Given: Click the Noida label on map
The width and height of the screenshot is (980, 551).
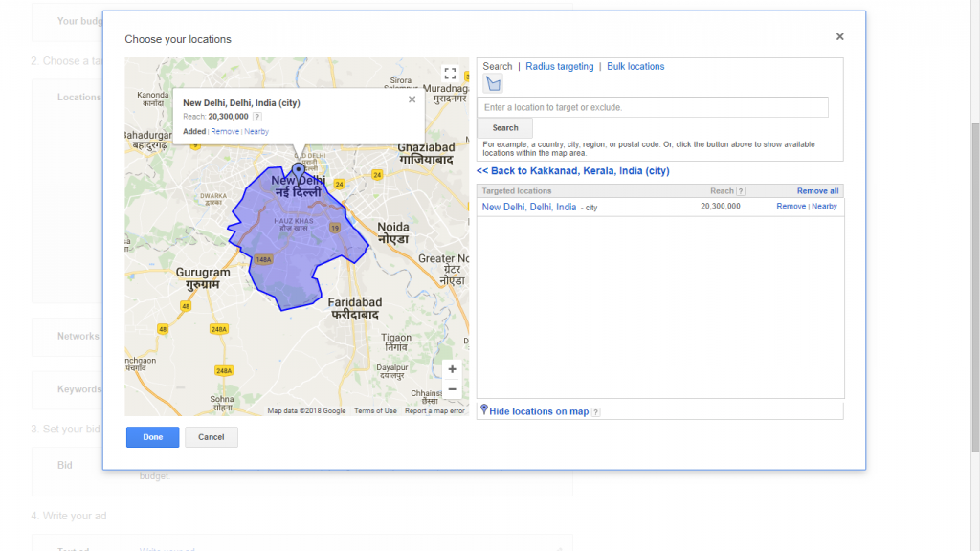Looking at the screenshot, I should point(393,232).
